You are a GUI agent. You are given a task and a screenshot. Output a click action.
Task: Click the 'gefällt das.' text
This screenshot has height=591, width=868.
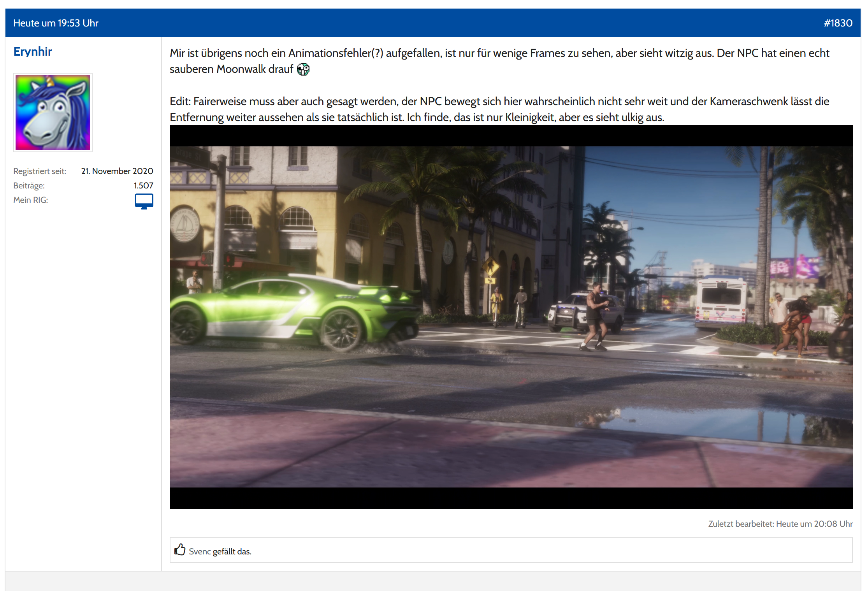232,551
